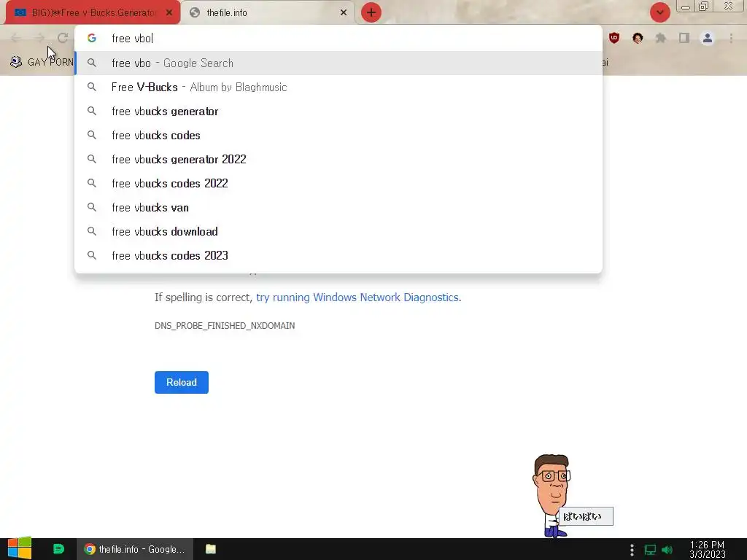
Task: Pick 'free vbucks codes 2022' suggestion
Action: click(x=338, y=183)
